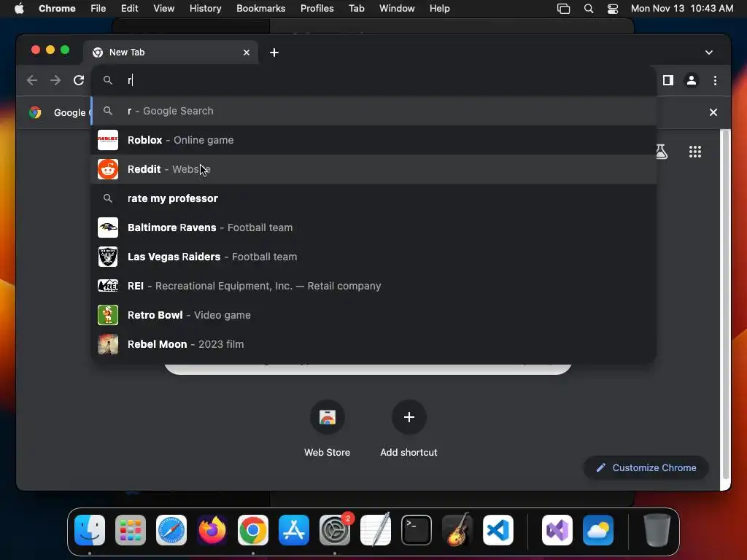Open Finder from the Dock
This screenshot has width=747, height=560.
[90, 530]
